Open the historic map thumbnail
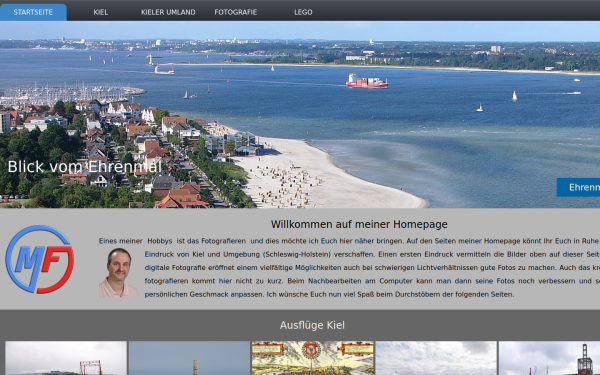The width and height of the screenshot is (600, 375). point(313,358)
